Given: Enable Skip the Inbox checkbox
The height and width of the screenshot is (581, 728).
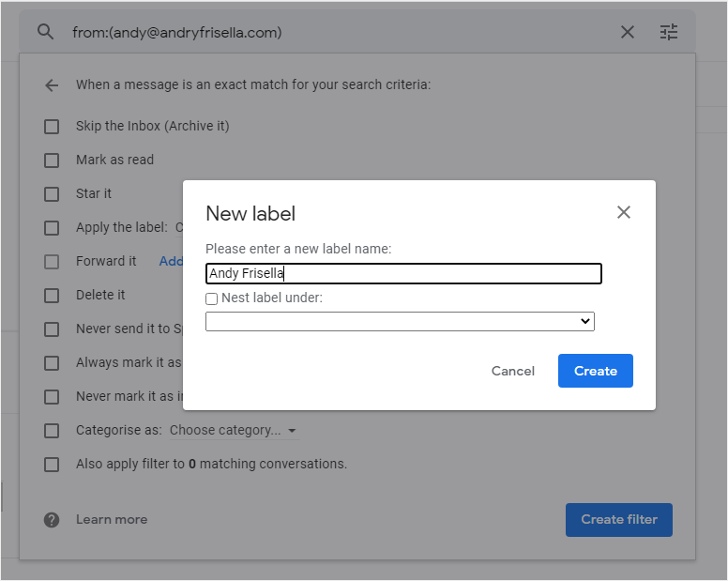Looking at the screenshot, I should pos(52,126).
